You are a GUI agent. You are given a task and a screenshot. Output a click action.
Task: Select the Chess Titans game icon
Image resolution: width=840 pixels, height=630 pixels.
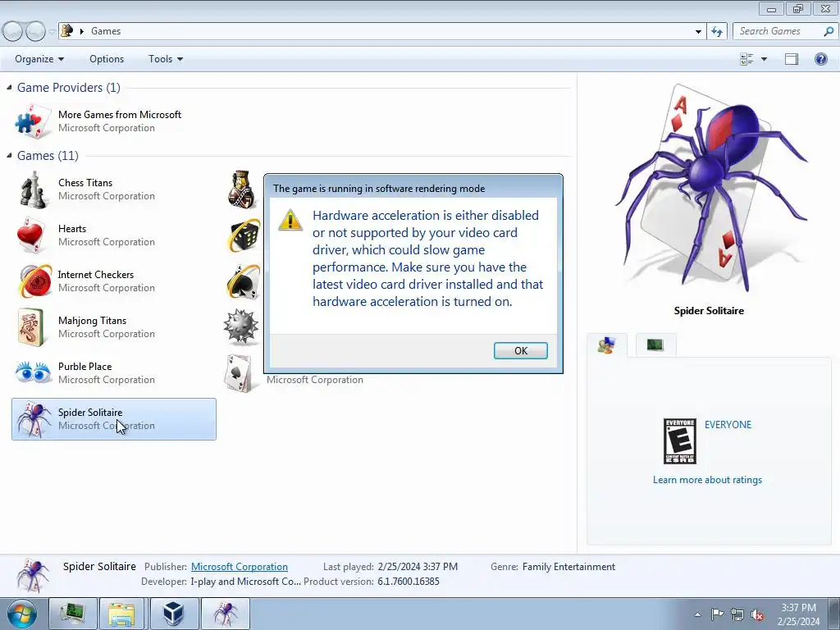coord(33,189)
